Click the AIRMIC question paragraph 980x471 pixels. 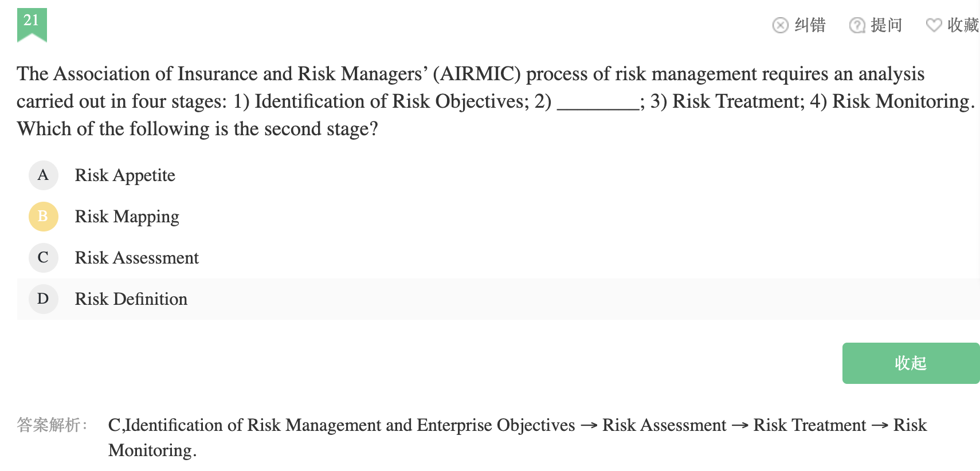(x=470, y=101)
